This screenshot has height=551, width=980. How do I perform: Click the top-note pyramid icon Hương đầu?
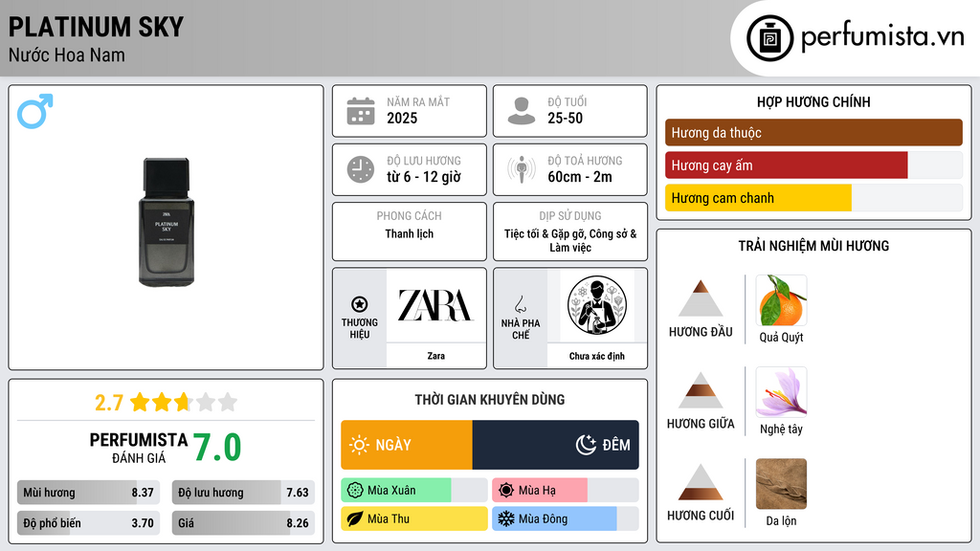click(701, 298)
